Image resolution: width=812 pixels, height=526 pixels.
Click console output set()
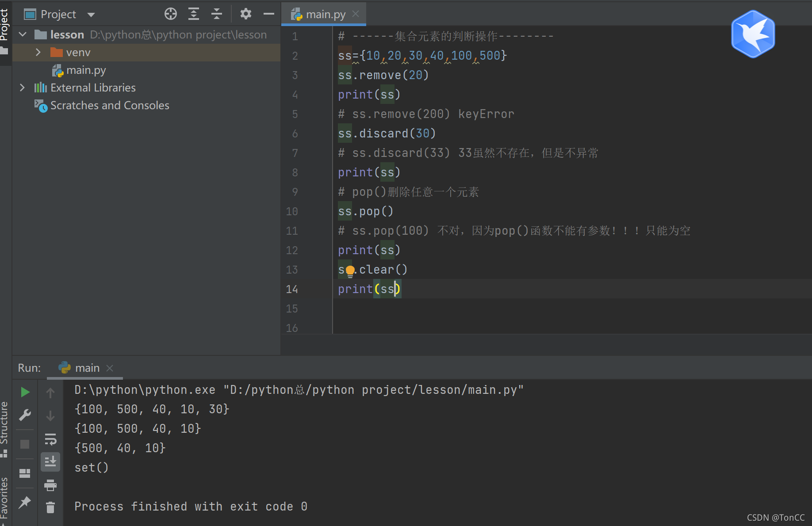pos(92,468)
